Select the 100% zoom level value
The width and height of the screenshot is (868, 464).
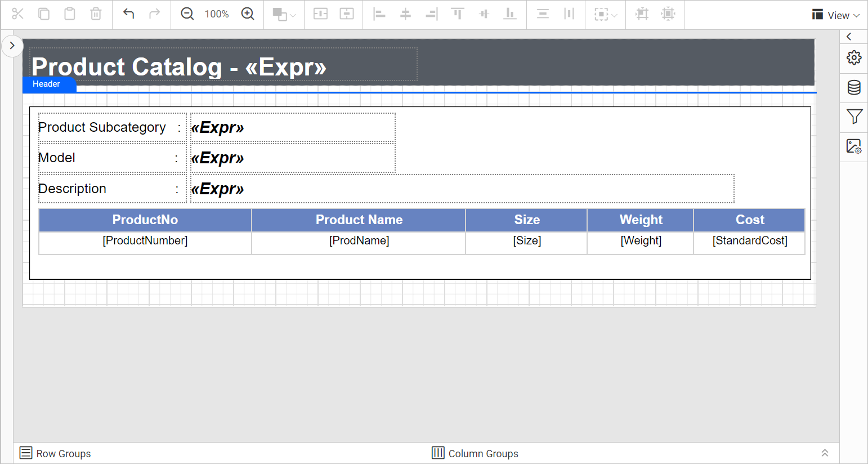(x=217, y=14)
